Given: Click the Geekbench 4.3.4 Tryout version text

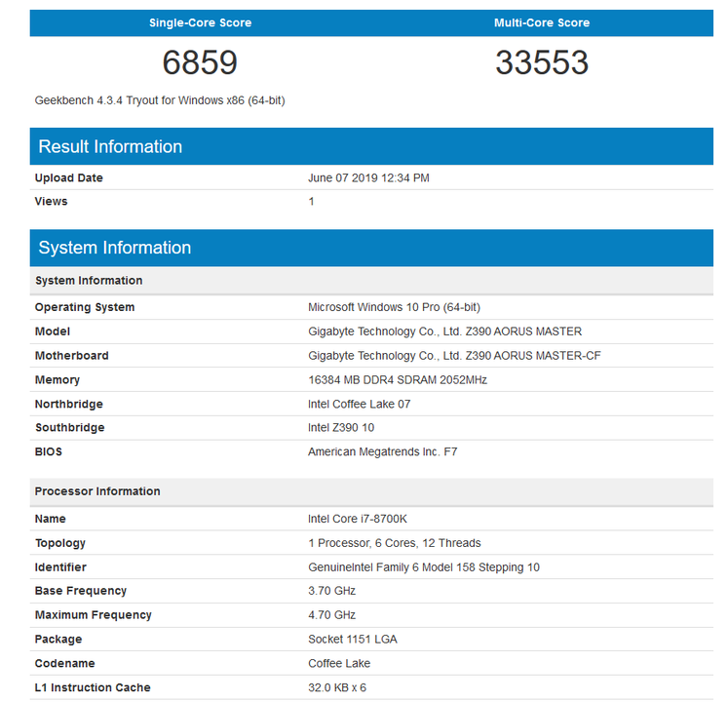Looking at the screenshot, I should 160,100.
